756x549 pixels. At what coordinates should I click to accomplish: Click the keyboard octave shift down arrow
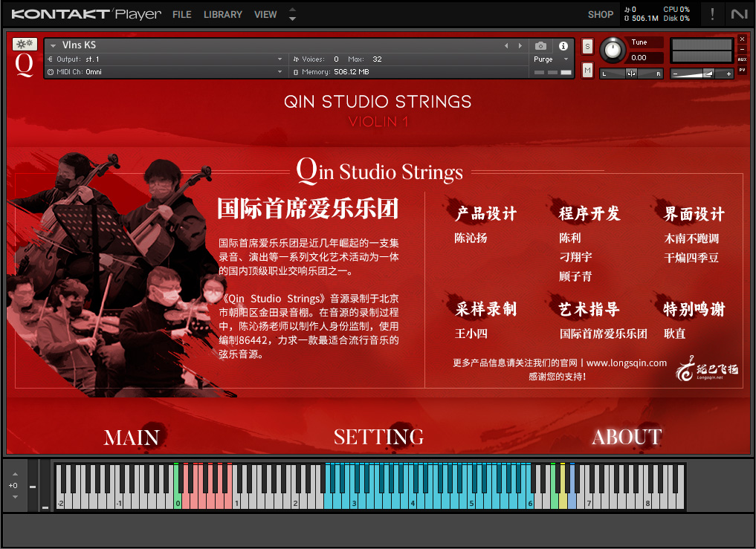[15, 497]
